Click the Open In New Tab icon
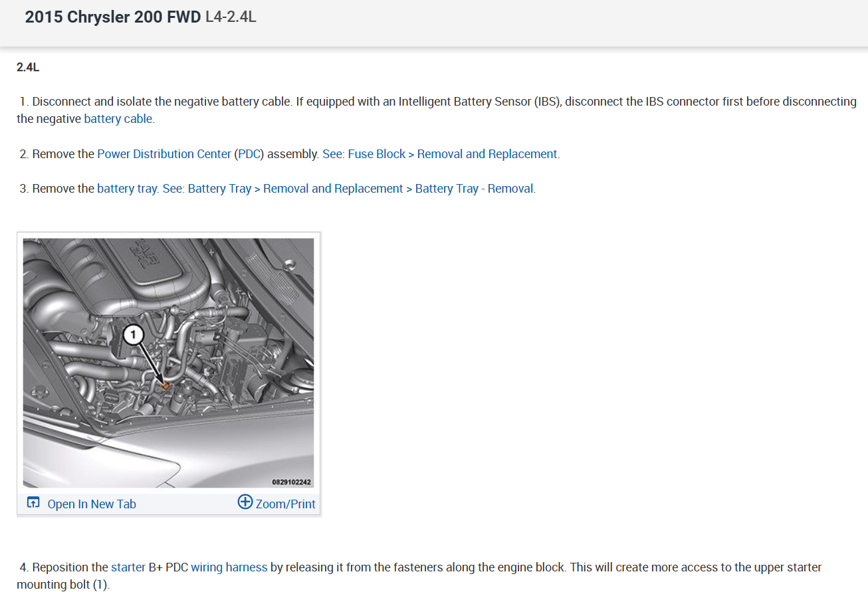Viewport: 868px width, 592px height. pos(33,503)
